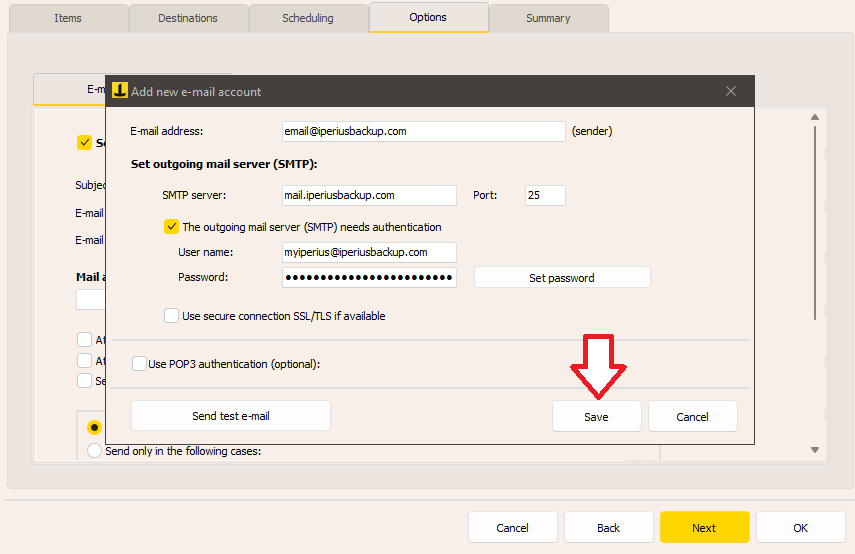Switch to the Scheduling tab
This screenshot has height=554, width=855.
(308, 18)
